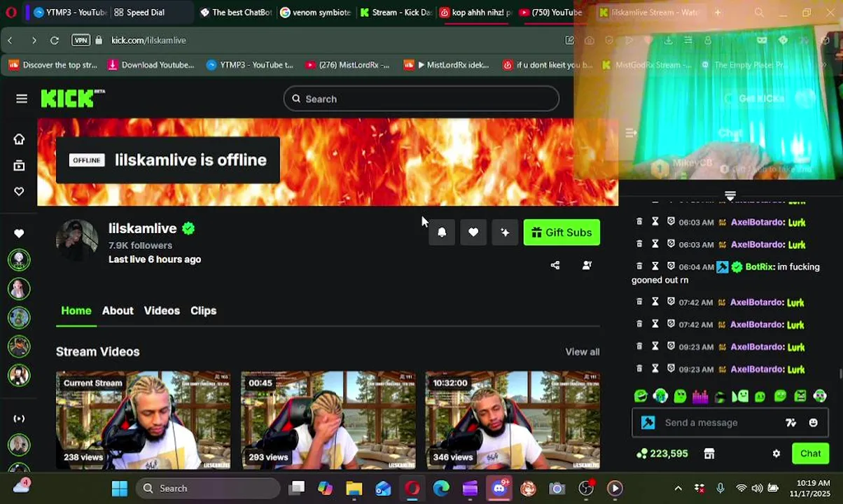Open if u dont likeit you b... bookmark
The width and height of the screenshot is (843, 504).
[x=548, y=65]
